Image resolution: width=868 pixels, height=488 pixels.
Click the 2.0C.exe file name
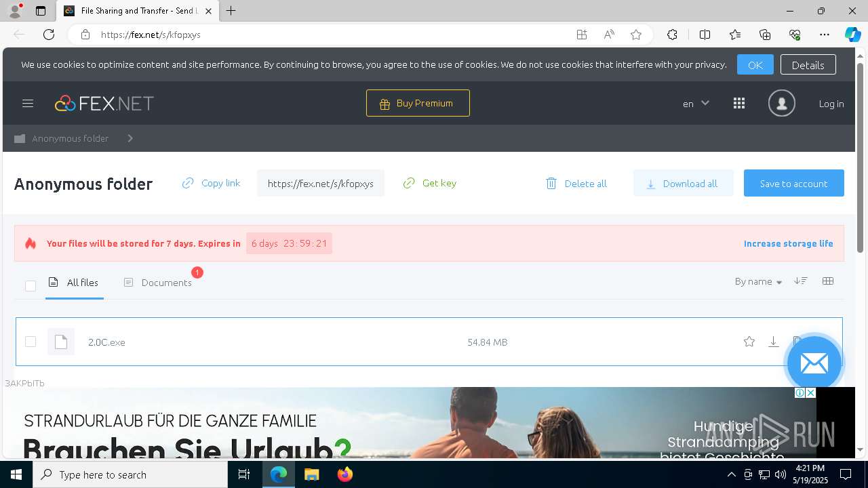pos(106,342)
